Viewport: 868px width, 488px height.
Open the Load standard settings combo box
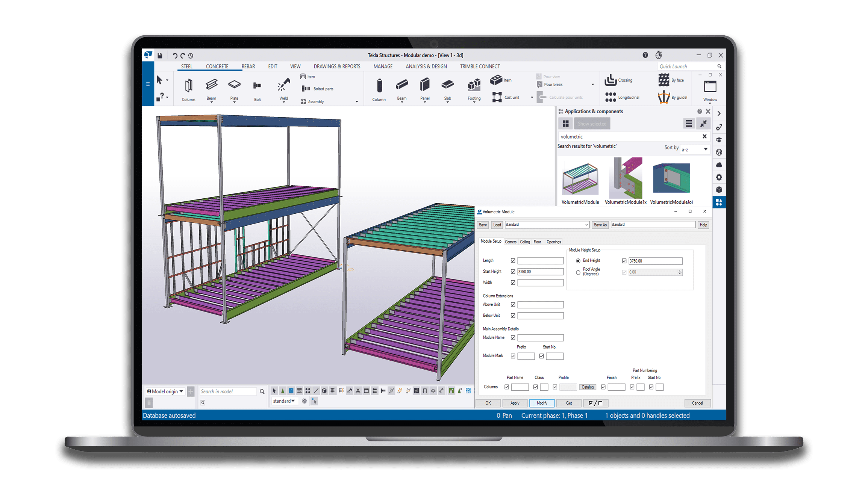pos(547,225)
